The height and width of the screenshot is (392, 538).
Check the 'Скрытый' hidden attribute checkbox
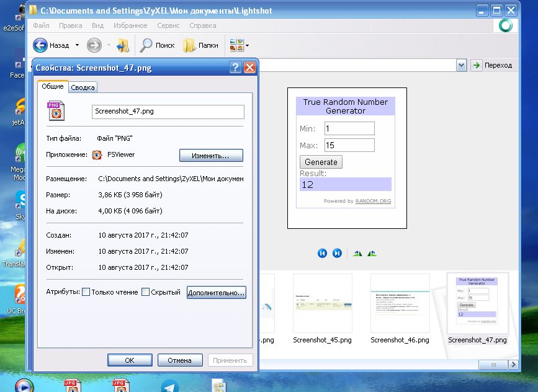146,292
